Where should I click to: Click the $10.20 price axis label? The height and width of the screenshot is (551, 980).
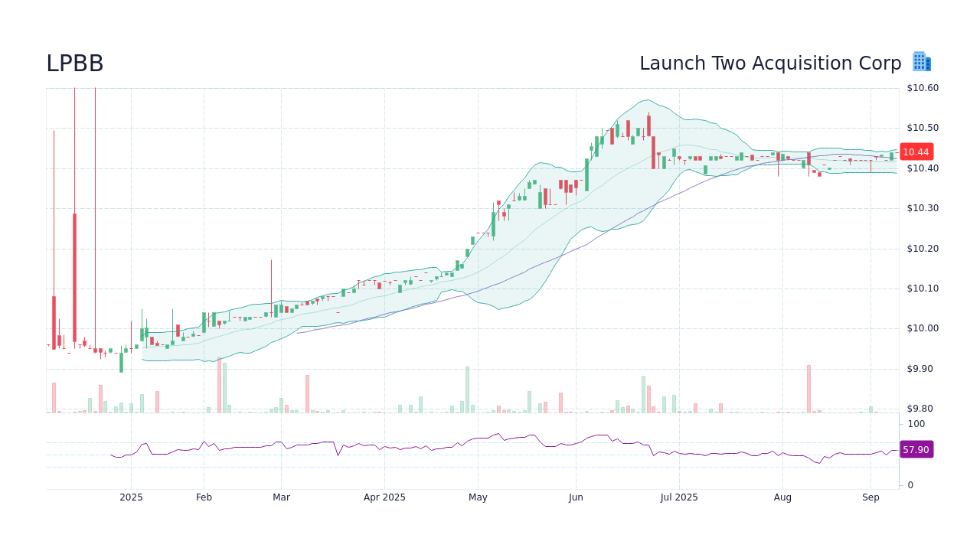(923, 249)
